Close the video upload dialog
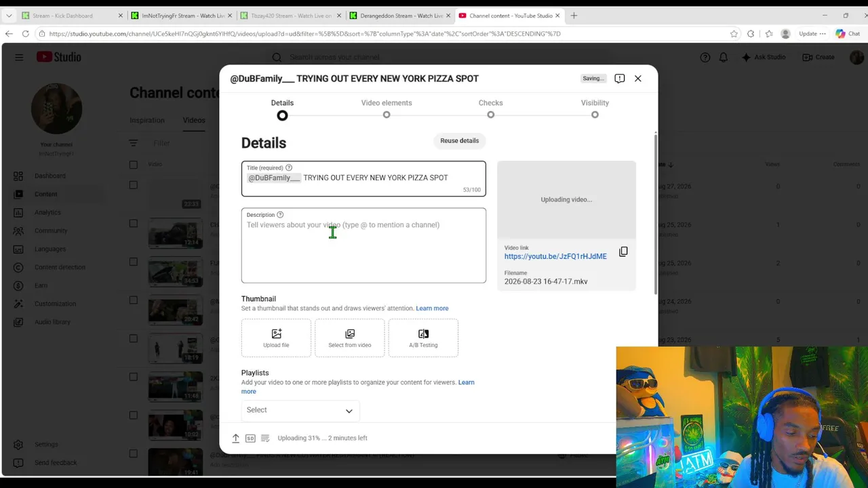Screen dimensions: 868x488 638,79
